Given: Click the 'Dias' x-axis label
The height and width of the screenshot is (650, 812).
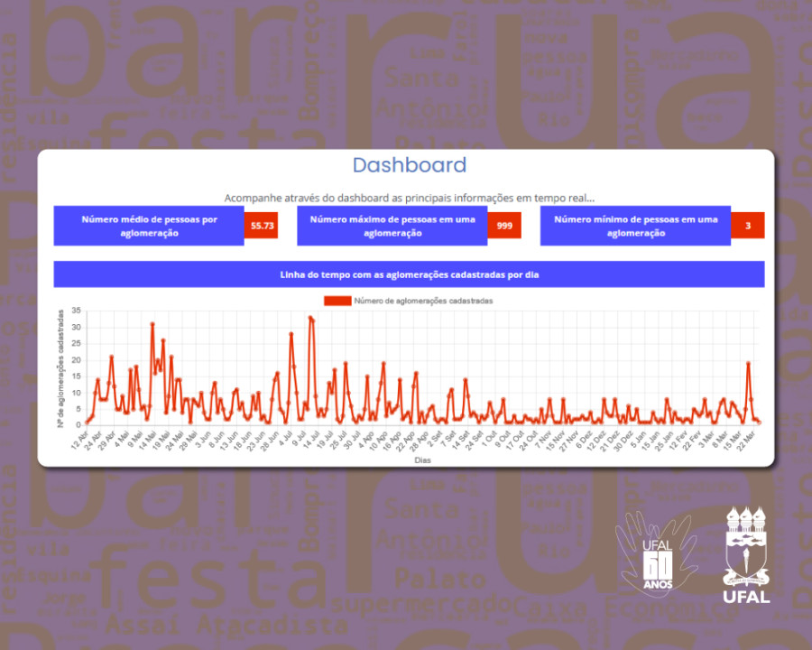Looking at the screenshot, I should coord(422,460).
